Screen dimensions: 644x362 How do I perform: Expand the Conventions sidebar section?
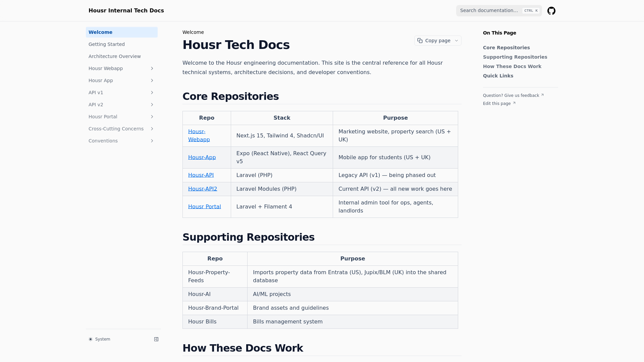click(152, 141)
